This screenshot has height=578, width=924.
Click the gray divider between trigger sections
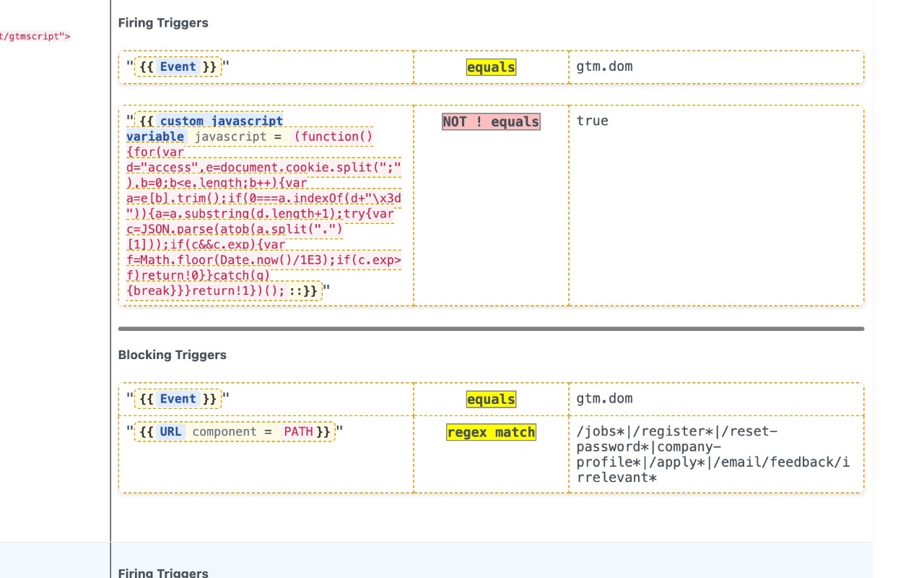click(x=491, y=329)
